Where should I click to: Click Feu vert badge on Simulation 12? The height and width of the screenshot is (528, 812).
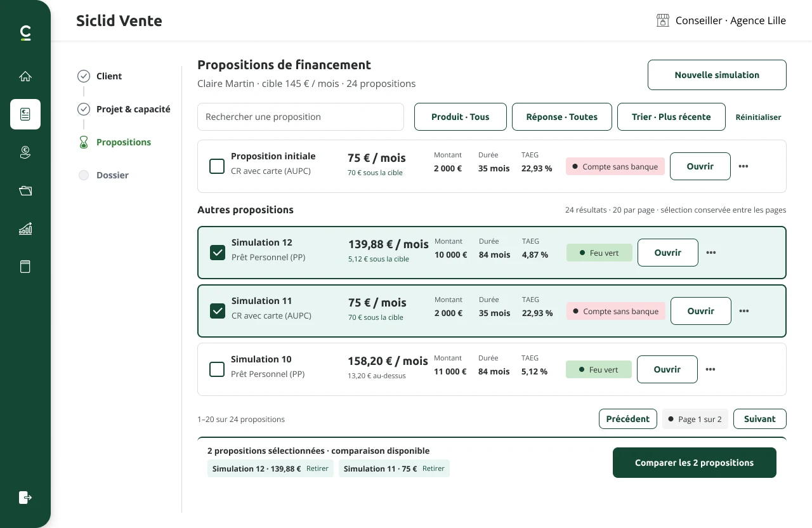coord(599,253)
